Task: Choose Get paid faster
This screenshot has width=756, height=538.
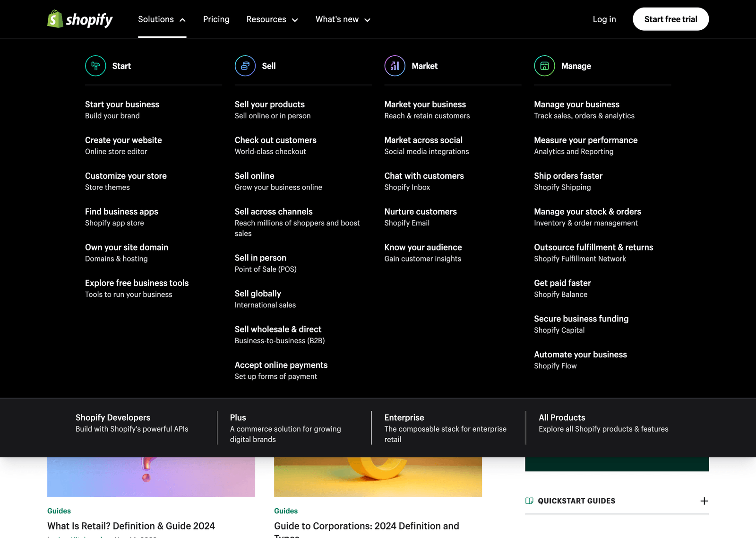Action: [x=562, y=288]
